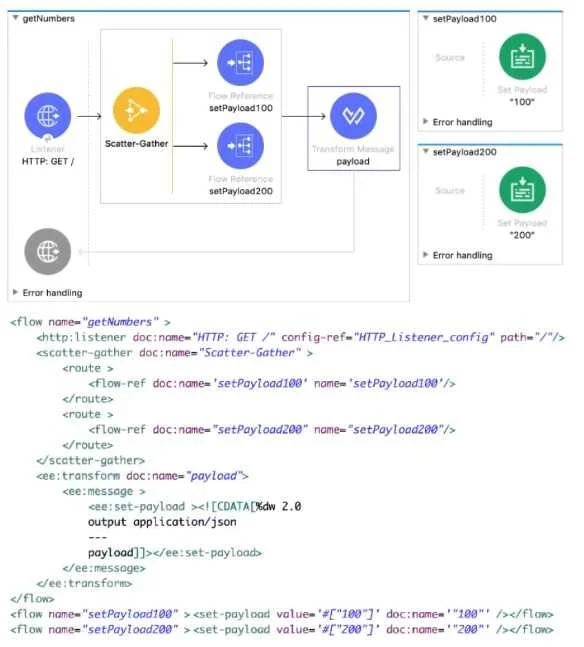Expand Error handling in getNumbers flow

[15, 292]
